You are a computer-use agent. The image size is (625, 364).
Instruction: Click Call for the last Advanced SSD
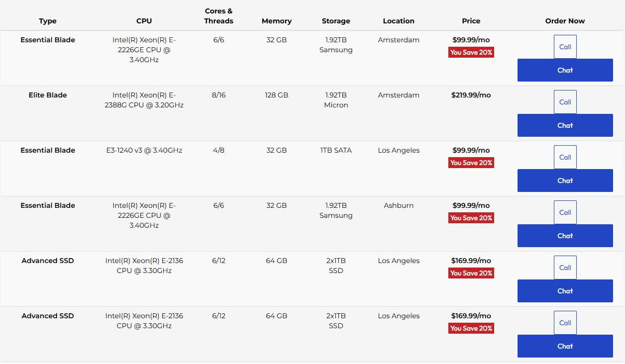pyautogui.click(x=565, y=323)
